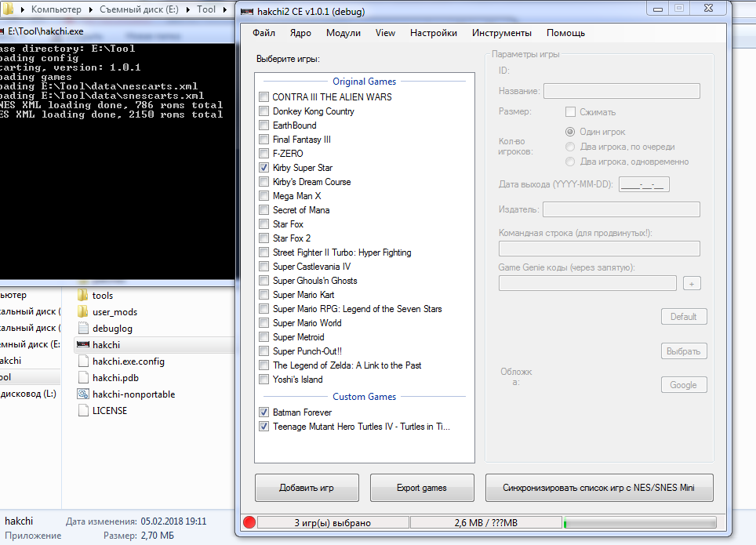Click the Выбрать cover button

[x=684, y=351]
